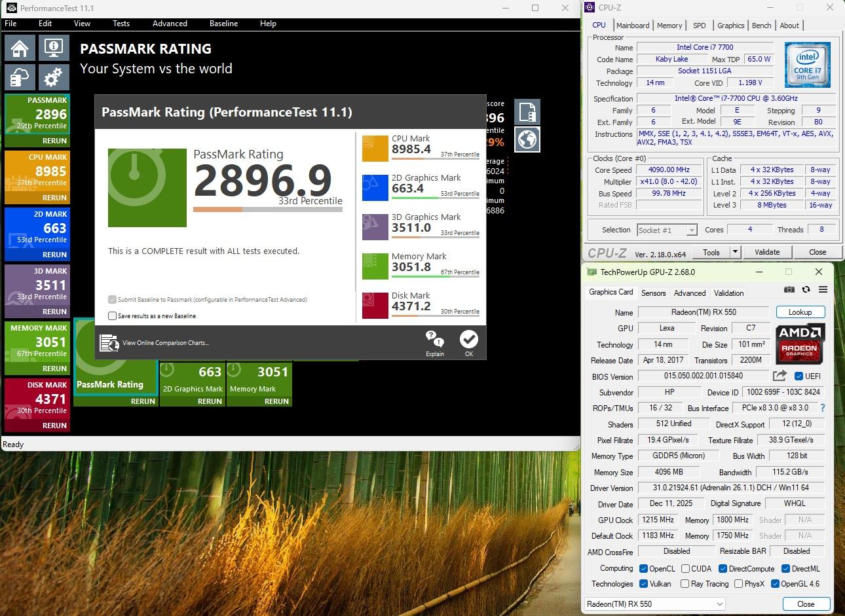Toggle OpenGL 4.6 checkbox in GPU-Z
Screen dimensions: 845x616
pos(775,584)
